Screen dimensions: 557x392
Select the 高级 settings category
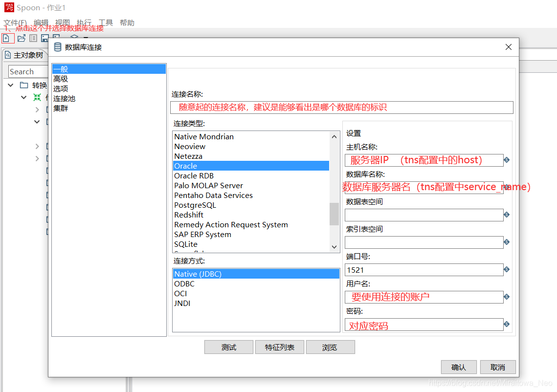click(109, 79)
